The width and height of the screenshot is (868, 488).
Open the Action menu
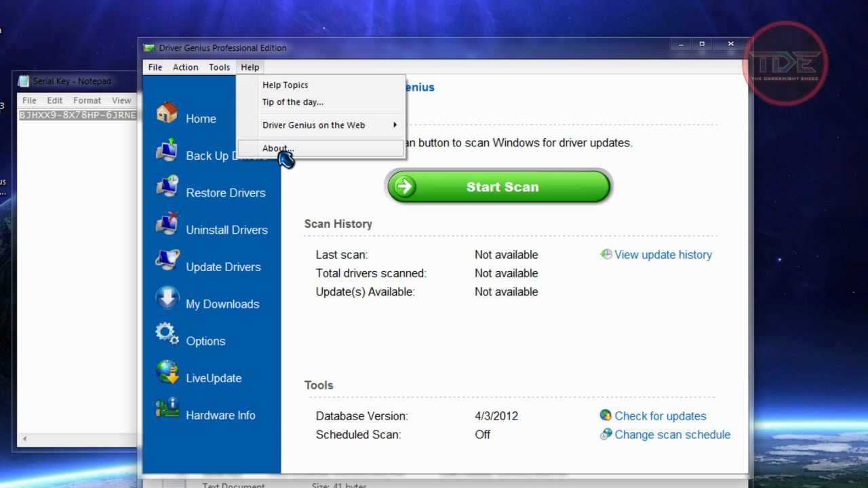coord(185,67)
